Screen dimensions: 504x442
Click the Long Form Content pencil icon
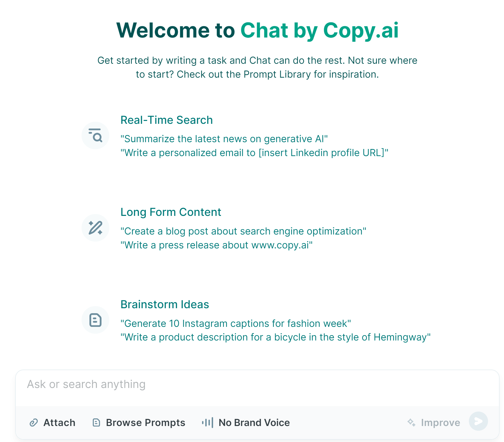(x=95, y=228)
